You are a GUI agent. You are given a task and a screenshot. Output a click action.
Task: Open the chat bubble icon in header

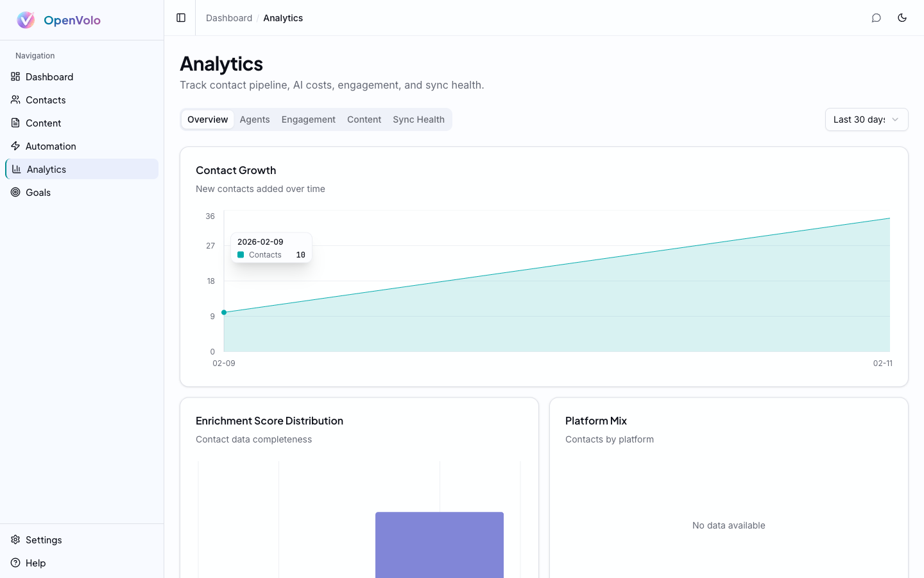(x=877, y=18)
